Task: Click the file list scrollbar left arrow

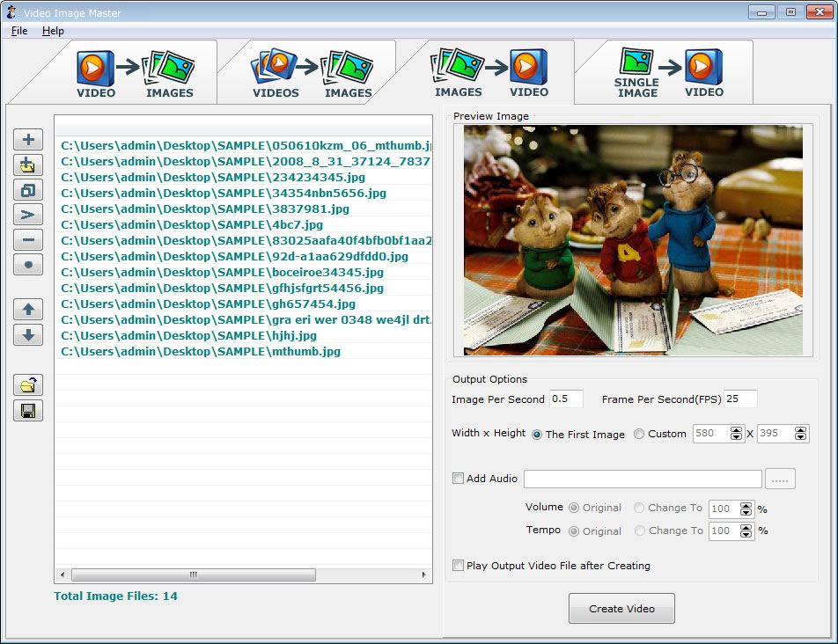Action: pos(62,575)
